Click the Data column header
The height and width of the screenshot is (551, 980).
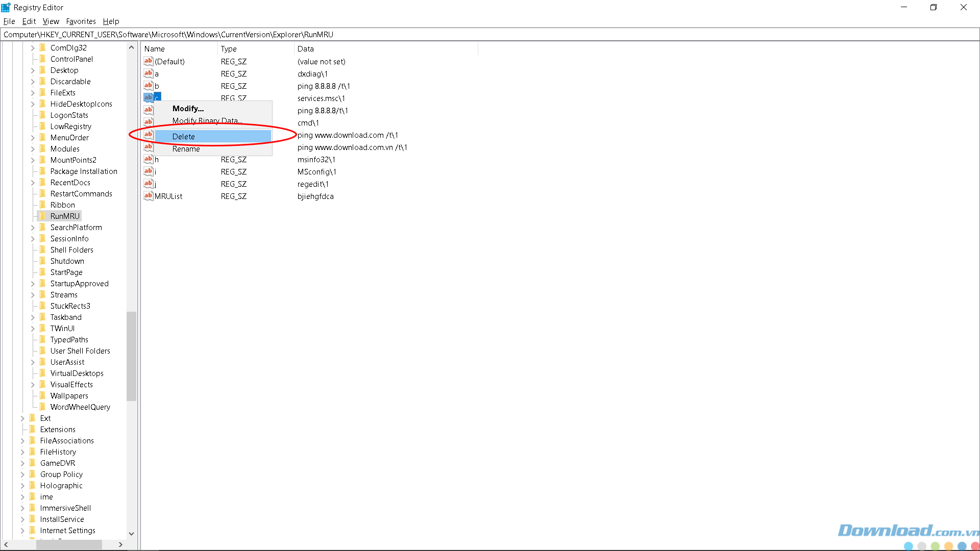[x=305, y=49]
